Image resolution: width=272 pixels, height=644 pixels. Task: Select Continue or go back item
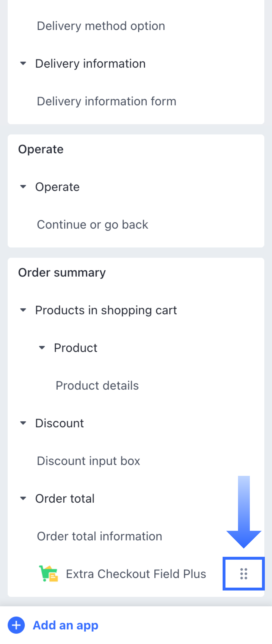tap(92, 225)
